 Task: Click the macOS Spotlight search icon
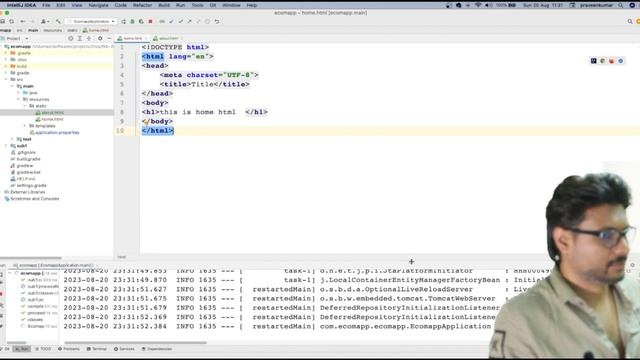[x=621, y=5]
